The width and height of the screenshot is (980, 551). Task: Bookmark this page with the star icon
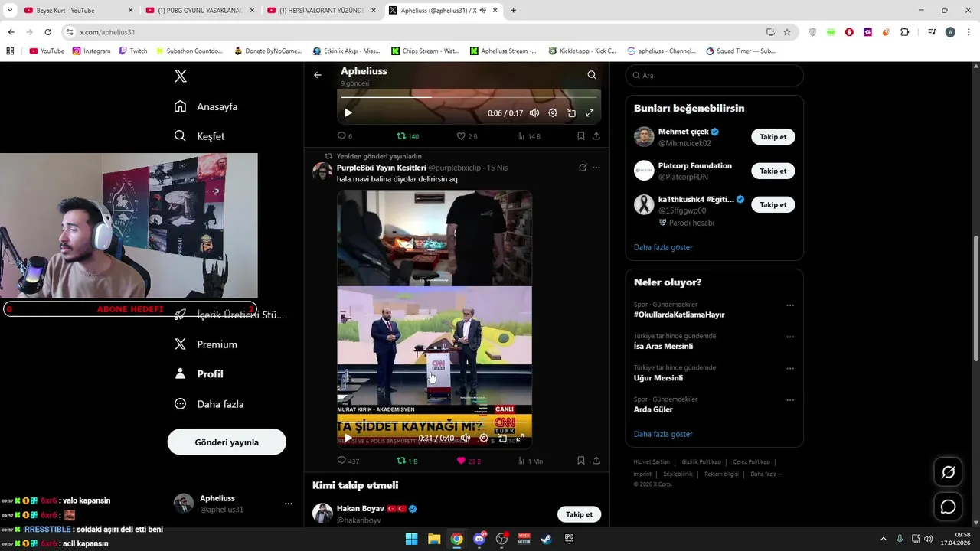click(787, 32)
